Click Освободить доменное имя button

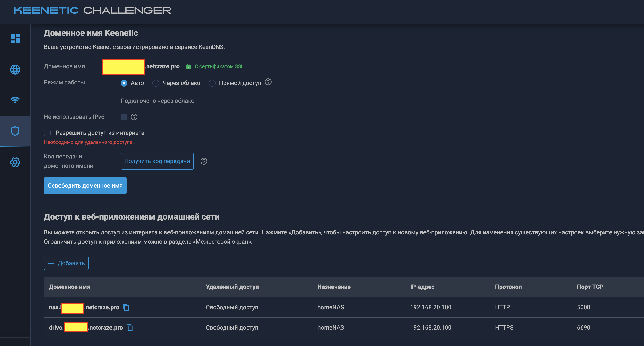pos(85,186)
